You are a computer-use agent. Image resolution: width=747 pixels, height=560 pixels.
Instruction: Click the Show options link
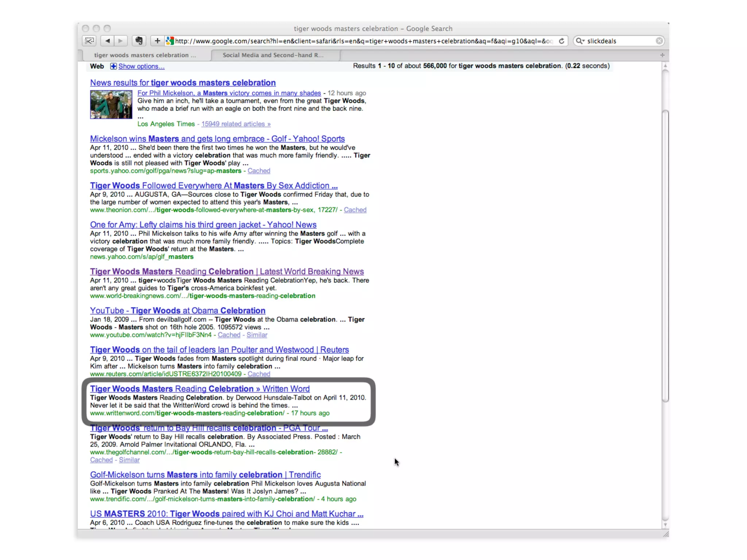pyautogui.click(x=142, y=66)
